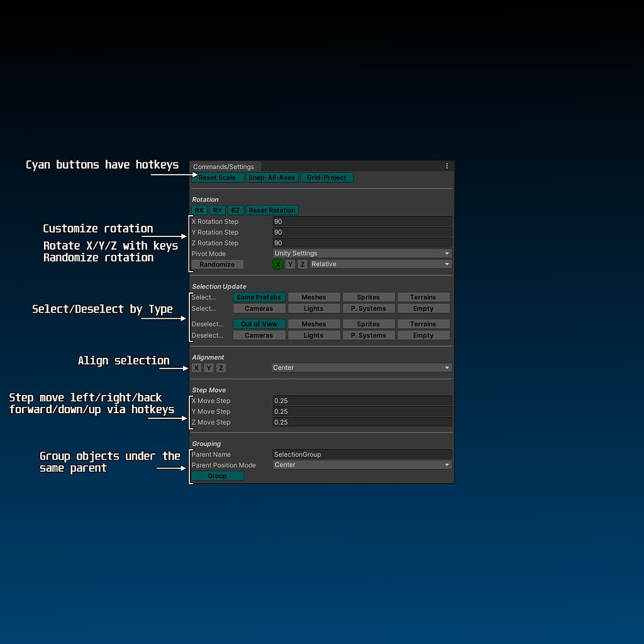This screenshot has width=644, height=644.
Task: Click the Grid-Project command
Action: 326,177
